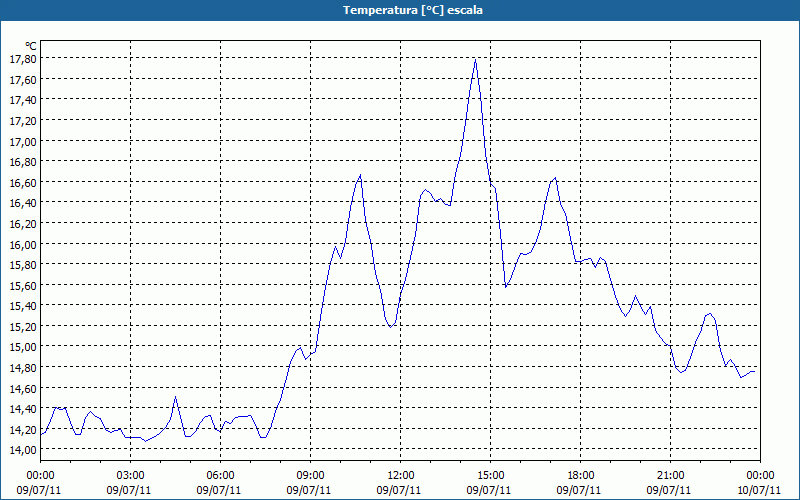Click the 17,80 y-axis label
Screen dimensions: 800x500
23,59
